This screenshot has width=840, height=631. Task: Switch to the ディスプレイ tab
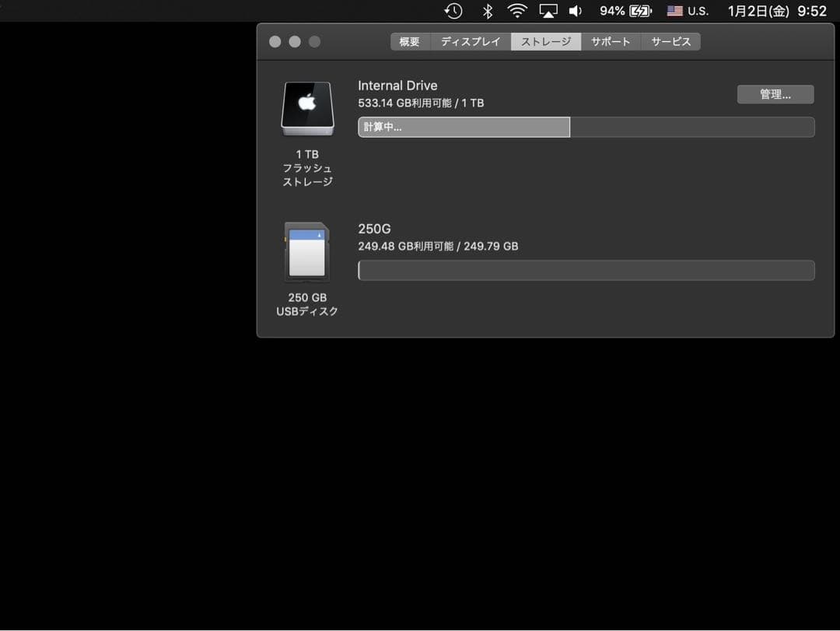(470, 41)
